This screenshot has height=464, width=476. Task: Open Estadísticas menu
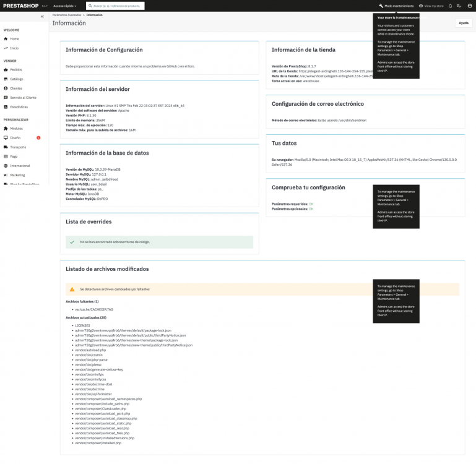[x=19, y=107]
